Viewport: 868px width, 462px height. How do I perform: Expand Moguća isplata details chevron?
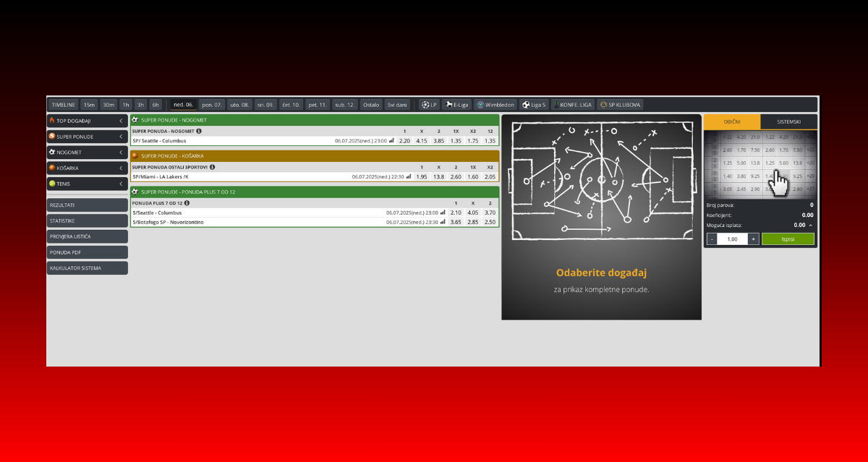[x=810, y=225]
